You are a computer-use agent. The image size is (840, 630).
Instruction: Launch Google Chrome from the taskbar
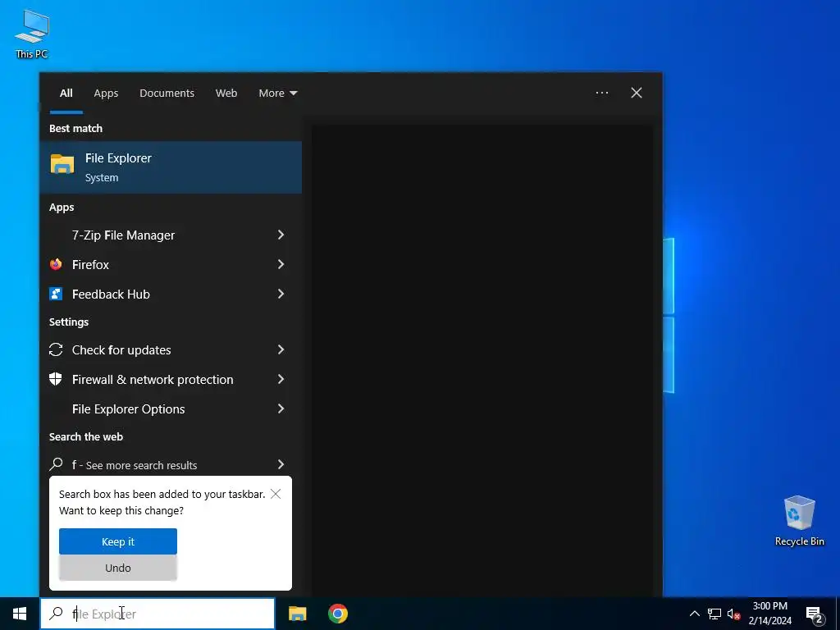(x=338, y=614)
